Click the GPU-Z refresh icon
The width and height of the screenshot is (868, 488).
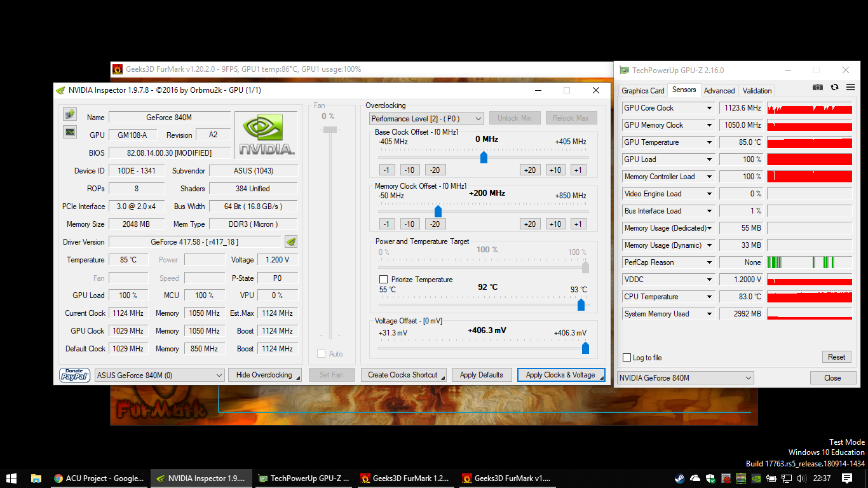[x=834, y=87]
